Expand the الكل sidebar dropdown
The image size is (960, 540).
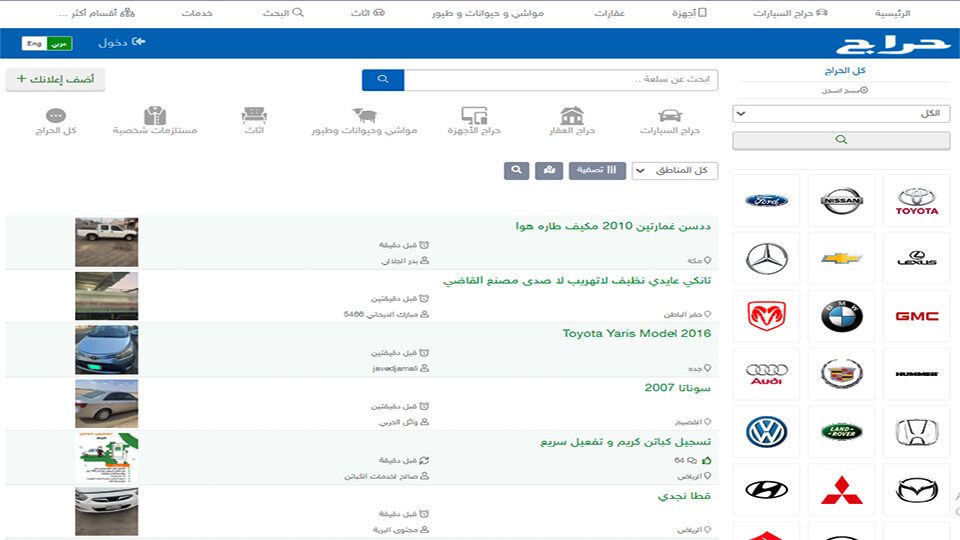(841, 113)
